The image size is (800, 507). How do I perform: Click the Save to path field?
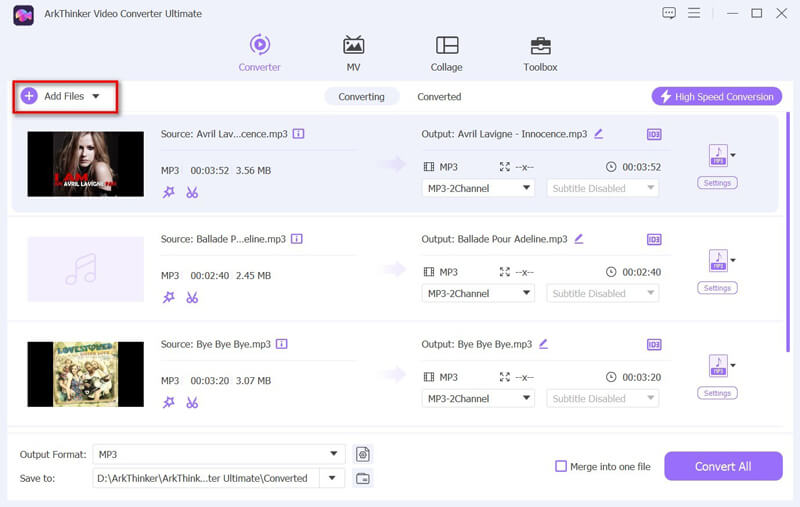pos(206,478)
